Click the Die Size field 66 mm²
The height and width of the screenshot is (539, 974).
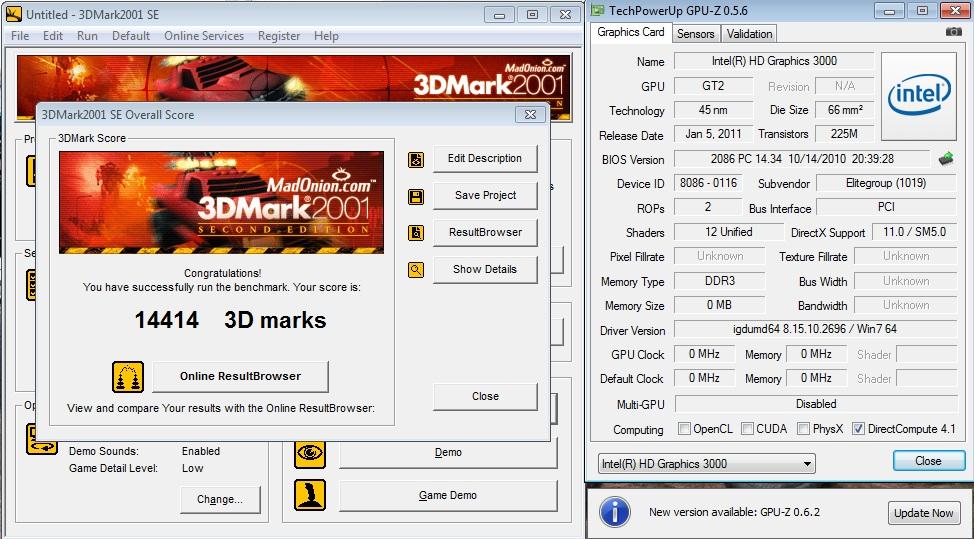[x=845, y=110]
